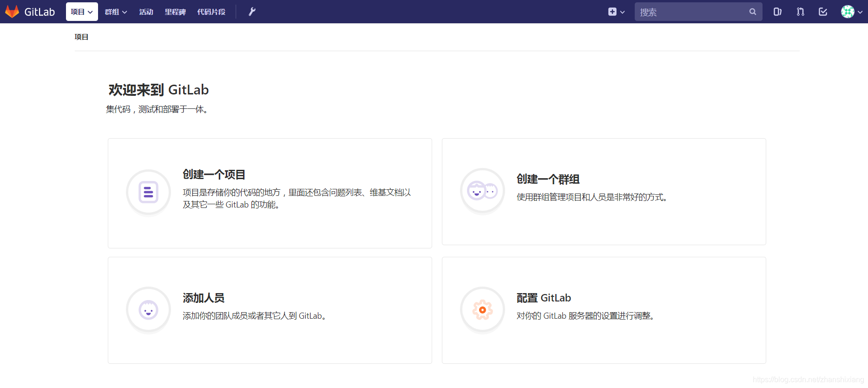Expand the 群组 dropdown menu
Viewport: 868px width, 388px height.
[116, 12]
